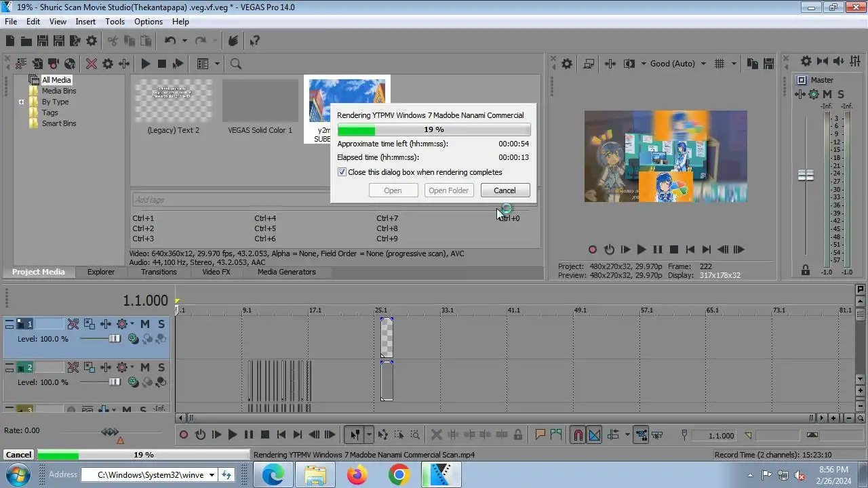Open Video Preview properties gear icon

(567, 64)
